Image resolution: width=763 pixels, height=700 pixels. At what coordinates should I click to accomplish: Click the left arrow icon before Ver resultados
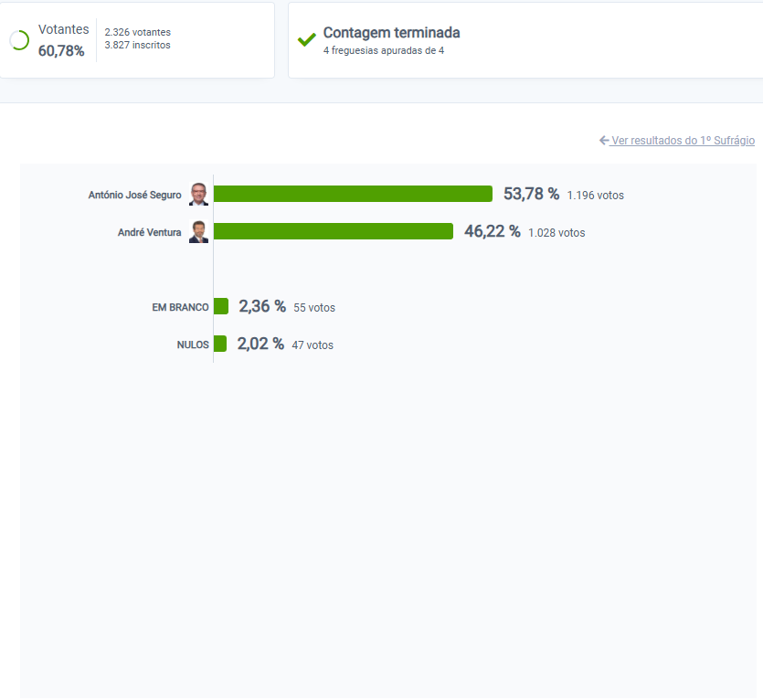tap(604, 140)
